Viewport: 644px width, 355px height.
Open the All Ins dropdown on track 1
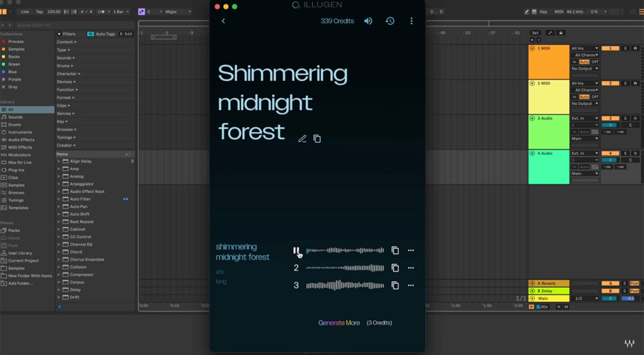click(x=584, y=48)
